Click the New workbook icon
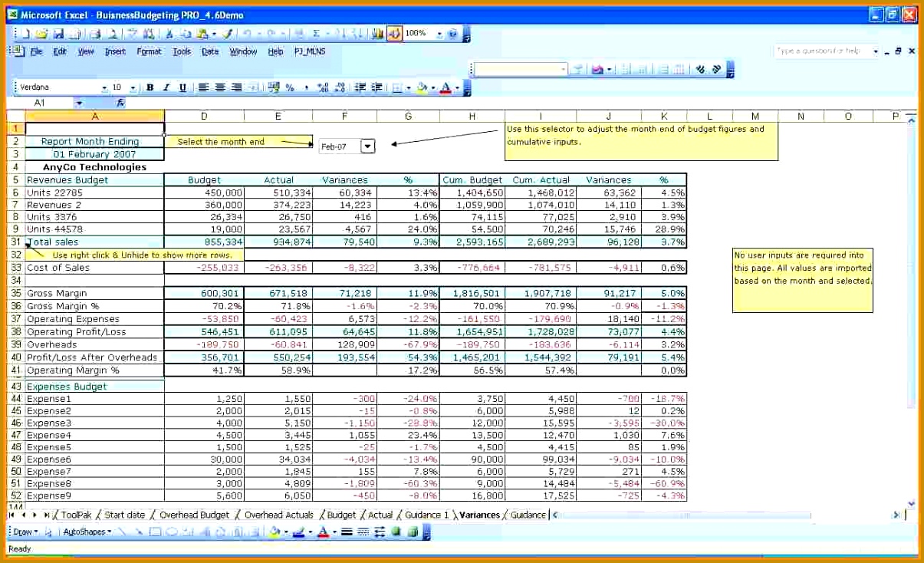Screen dimensions: 924x563 click(x=25, y=34)
